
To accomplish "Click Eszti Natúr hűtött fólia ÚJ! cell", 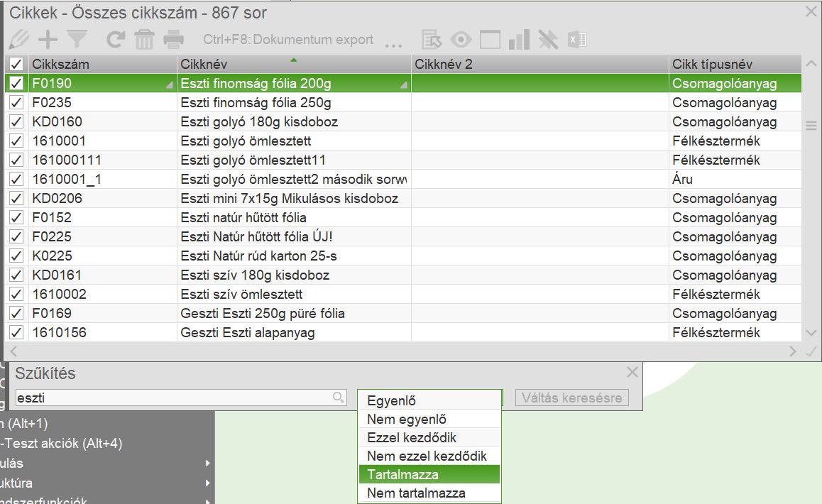I will 294,236.
